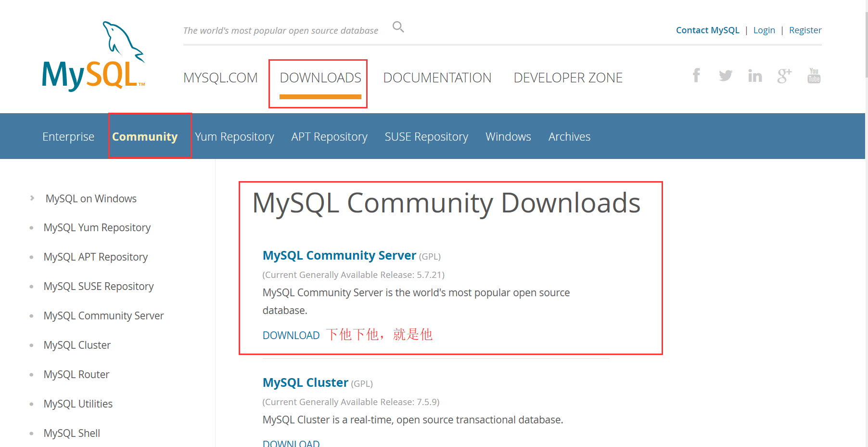Select the Community submenu item

coord(145,137)
